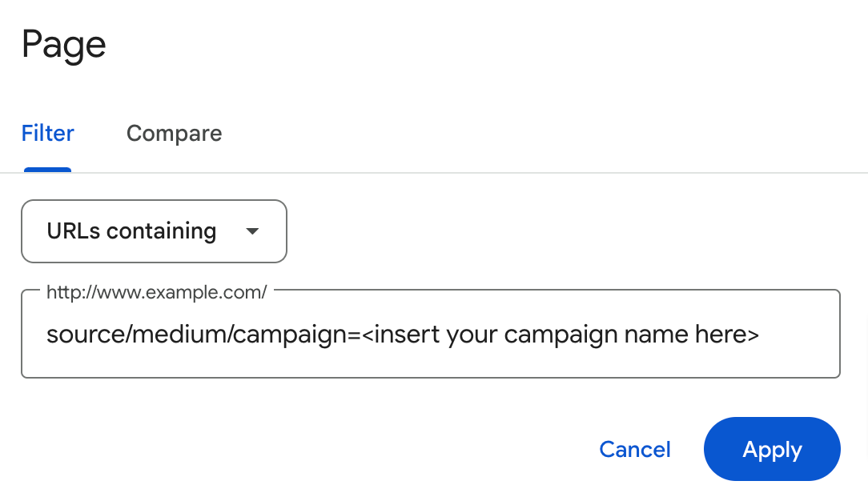Click the dropdown arrow beside URLs containing
868x501 pixels.
pos(252,231)
